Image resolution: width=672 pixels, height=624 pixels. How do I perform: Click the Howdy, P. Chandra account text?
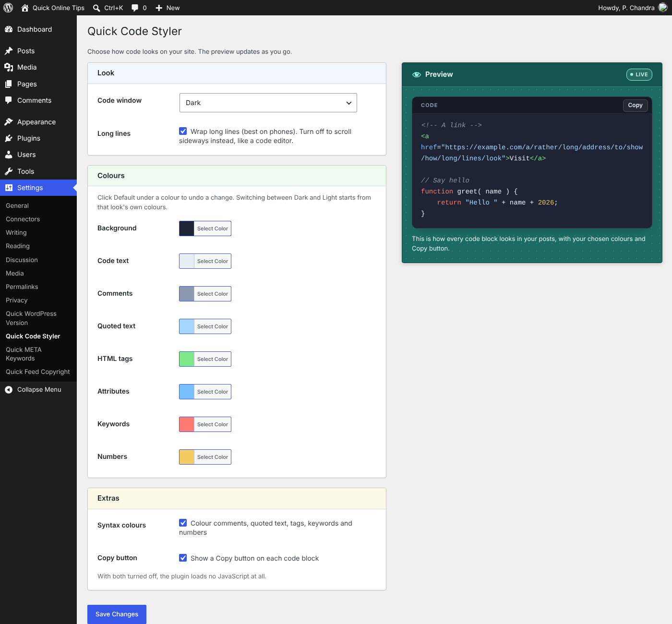[626, 8]
